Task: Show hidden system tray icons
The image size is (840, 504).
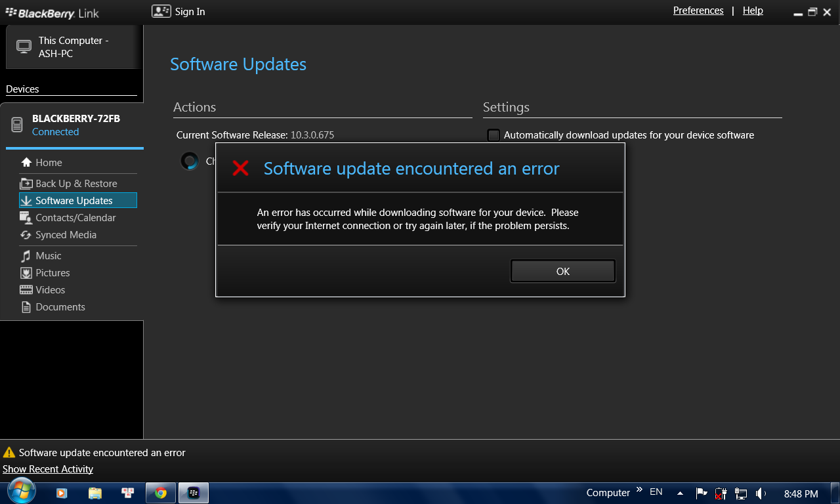Action: [680, 493]
